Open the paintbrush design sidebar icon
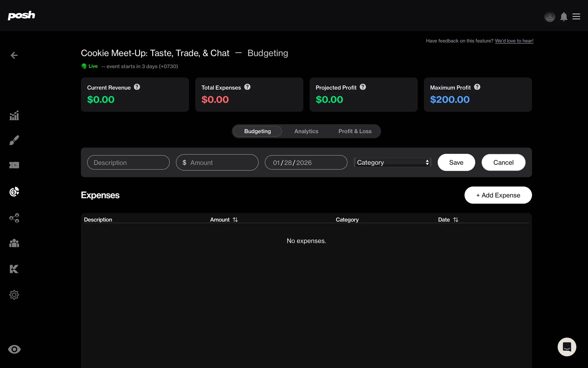The width and height of the screenshot is (588, 368). tap(14, 140)
